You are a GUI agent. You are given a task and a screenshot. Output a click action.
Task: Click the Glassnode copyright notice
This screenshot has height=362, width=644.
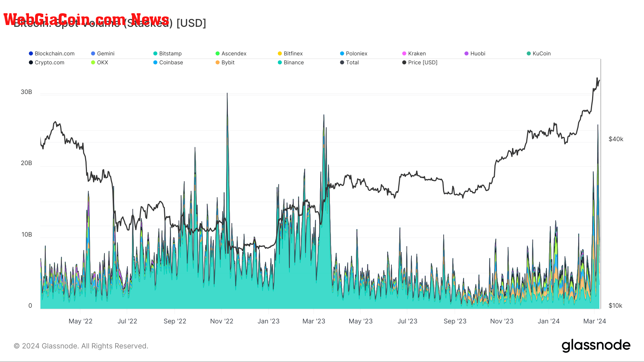coord(81,346)
